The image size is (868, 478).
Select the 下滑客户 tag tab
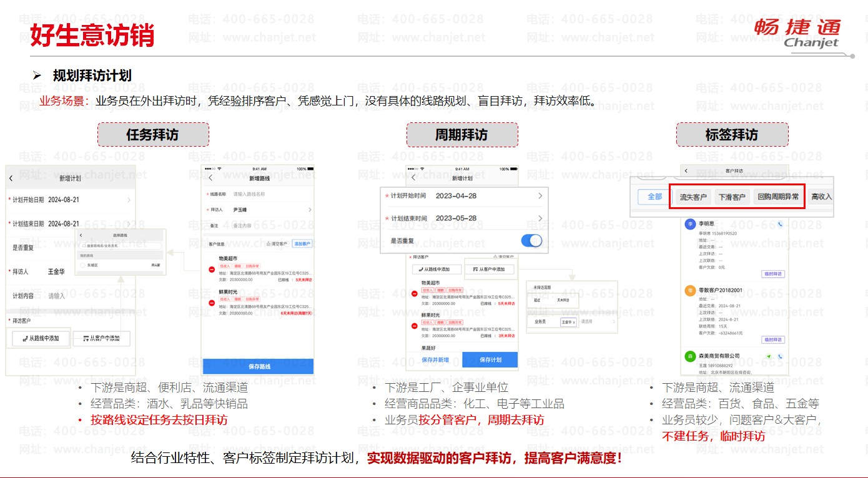point(732,197)
